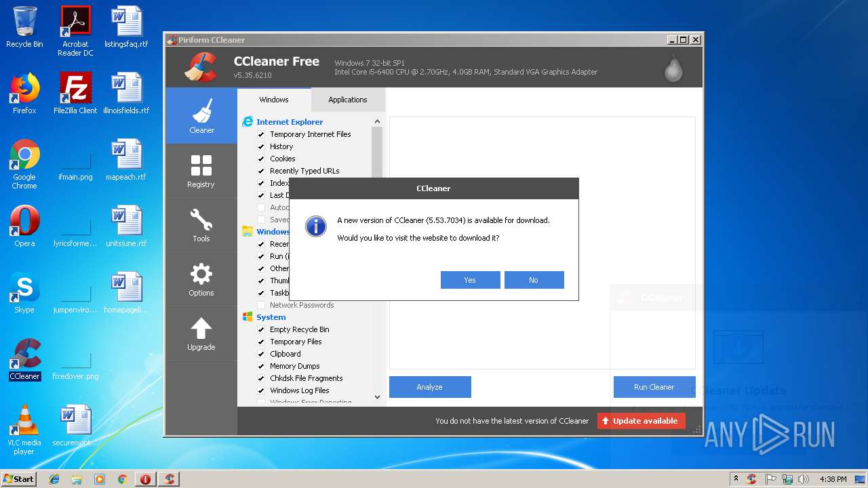
Task: Click Action Center flag tray icon
Action: 770,479
